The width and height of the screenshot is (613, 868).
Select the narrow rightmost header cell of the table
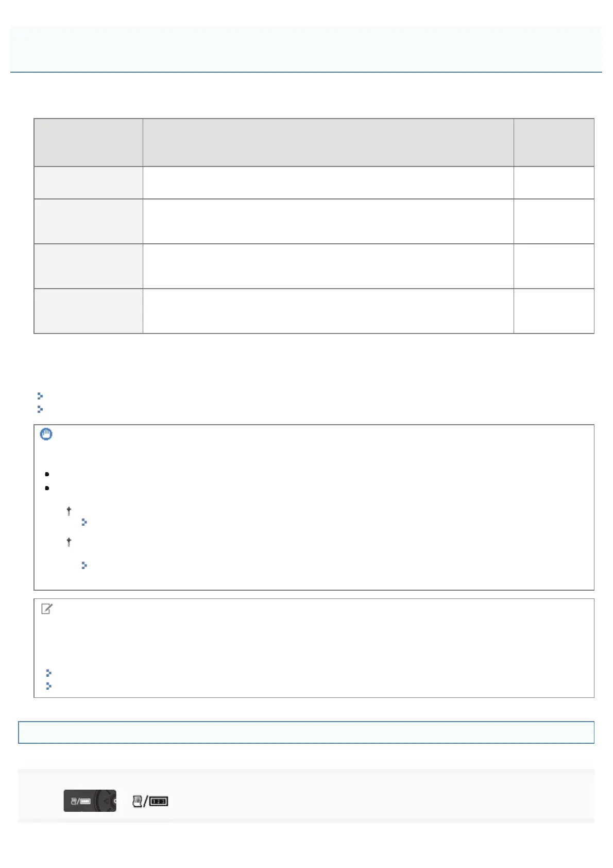pos(554,142)
